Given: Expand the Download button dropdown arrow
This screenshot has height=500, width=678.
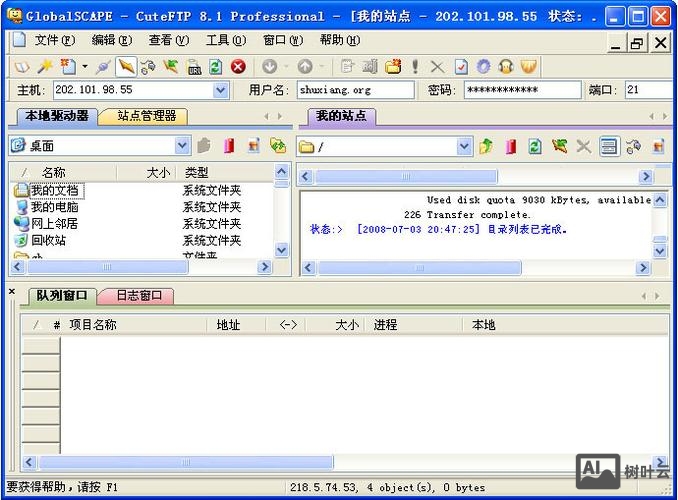Looking at the screenshot, I should 286,67.
